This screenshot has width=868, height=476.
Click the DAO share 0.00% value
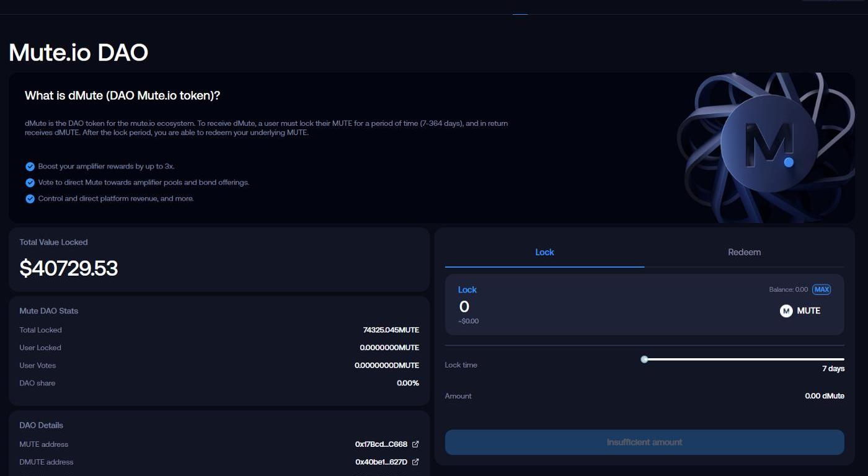408,383
